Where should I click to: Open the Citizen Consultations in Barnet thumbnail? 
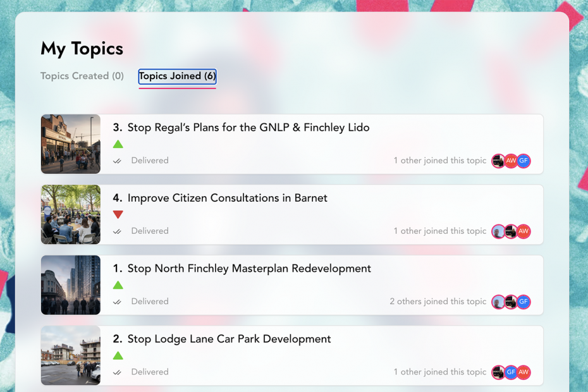point(71,214)
